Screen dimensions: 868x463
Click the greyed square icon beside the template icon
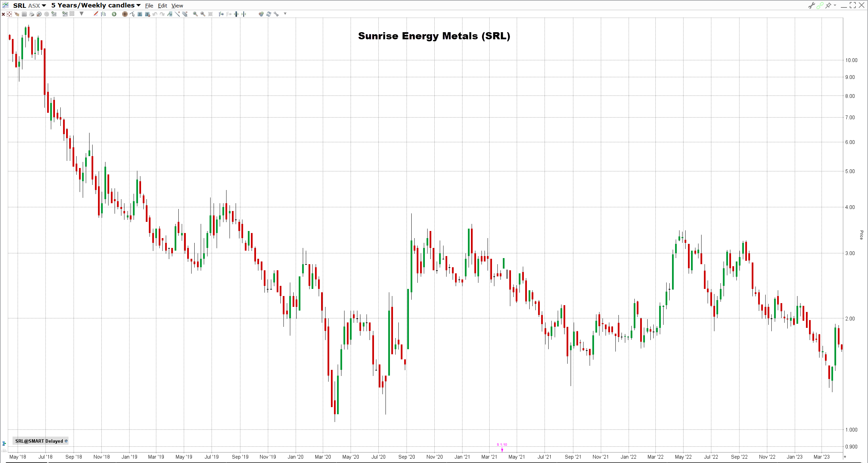(x=72, y=14)
